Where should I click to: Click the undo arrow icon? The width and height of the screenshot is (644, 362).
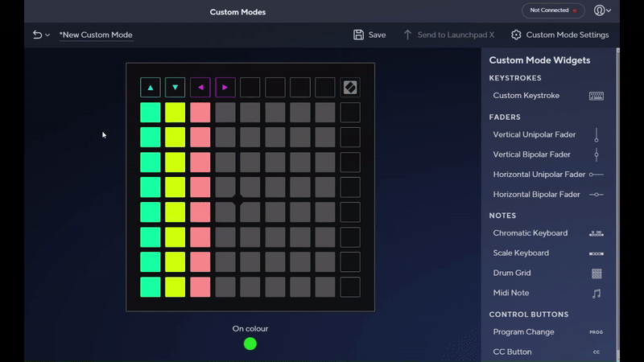coord(37,35)
